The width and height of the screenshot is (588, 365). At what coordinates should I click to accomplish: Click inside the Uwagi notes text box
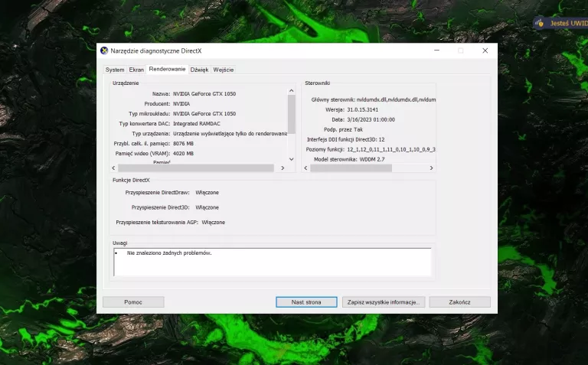pos(273,262)
